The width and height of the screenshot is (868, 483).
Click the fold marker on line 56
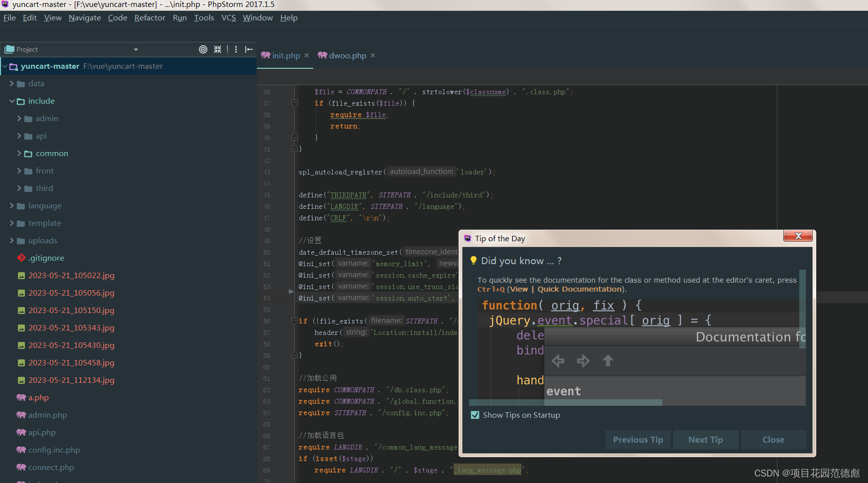click(294, 321)
